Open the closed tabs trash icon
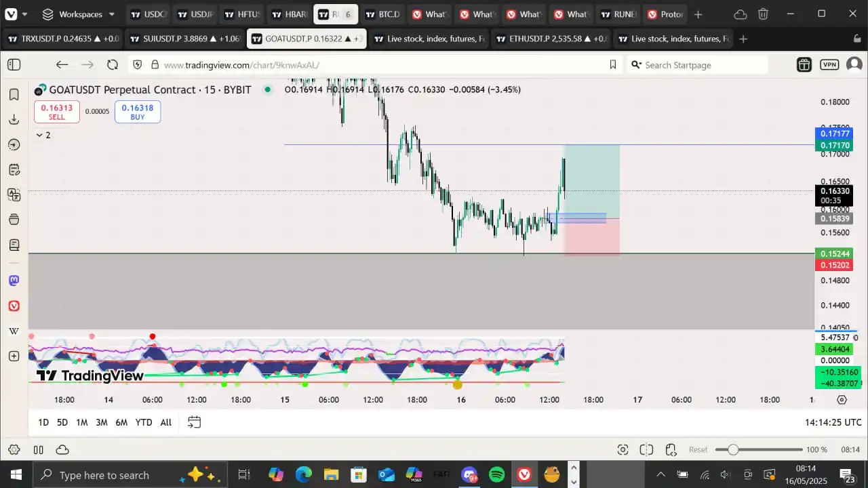The height and width of the screenshot is (488, 868). point(763,14)
